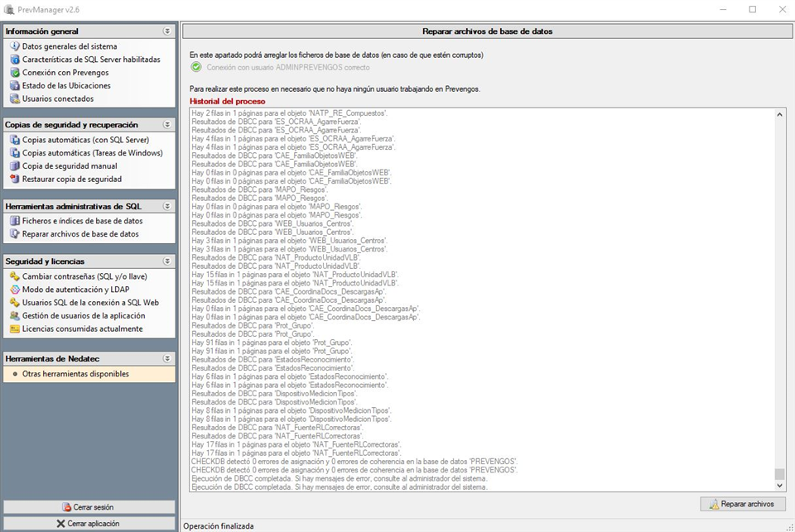Click the Conexión con Prevengos icon

[x=15, y=73]
